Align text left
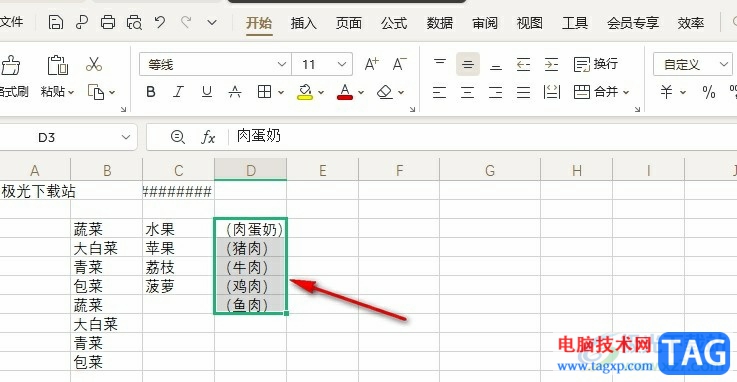This screenshot has width=737, height=382. (x=439, y=92)
